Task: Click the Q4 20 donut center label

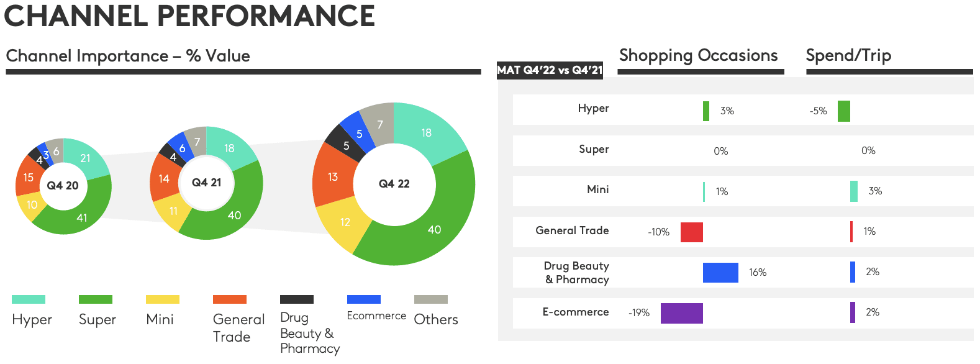Action: click(x=63, y=186)
